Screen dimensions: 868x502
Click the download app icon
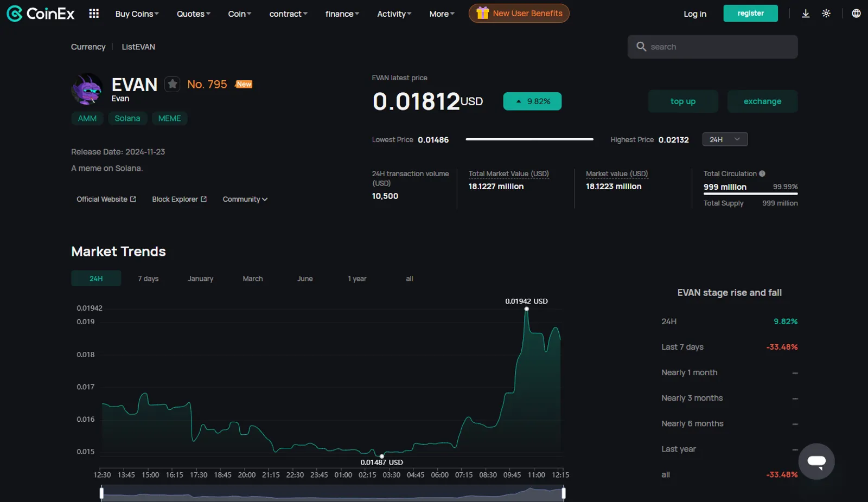806,14
